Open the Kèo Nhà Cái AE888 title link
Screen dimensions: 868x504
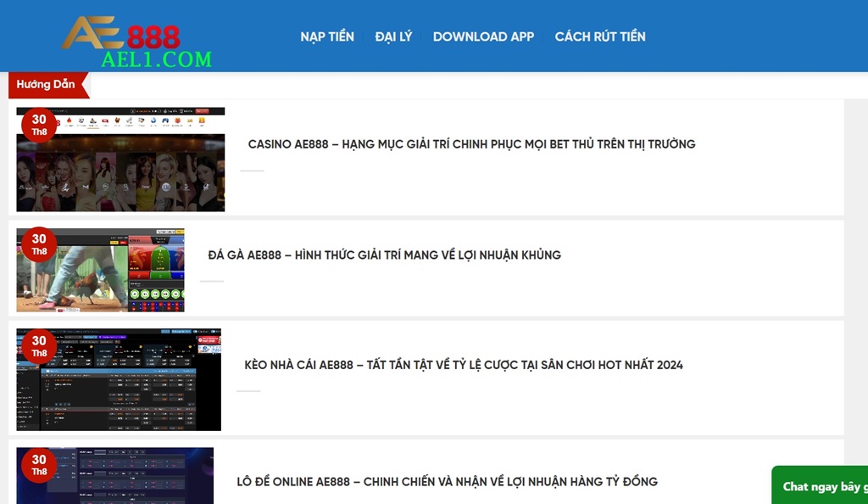pyautogui.click(x=464, y=365)
